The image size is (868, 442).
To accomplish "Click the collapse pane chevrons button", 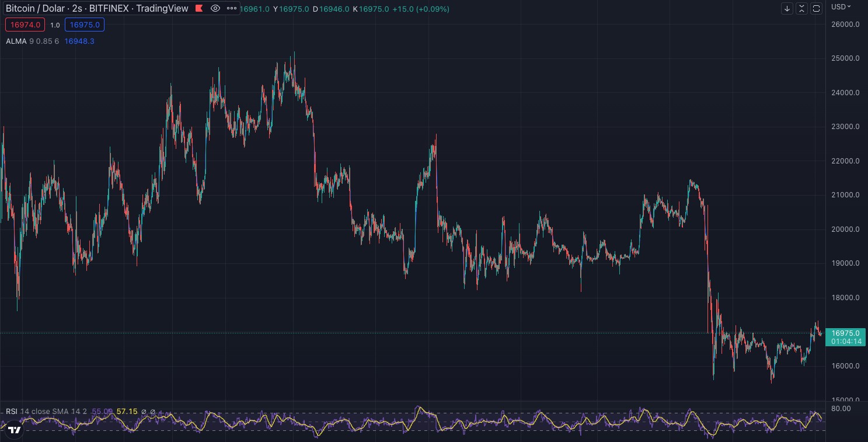I will [801, 8].
